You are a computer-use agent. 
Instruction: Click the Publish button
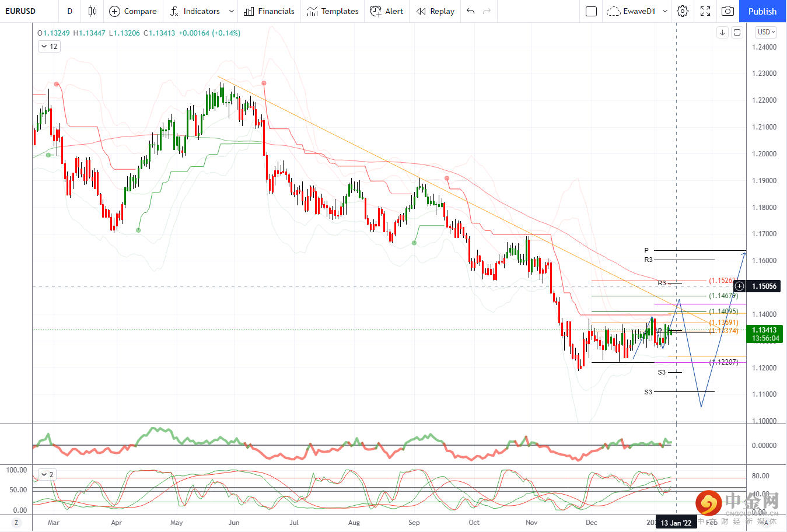point(762,11)
